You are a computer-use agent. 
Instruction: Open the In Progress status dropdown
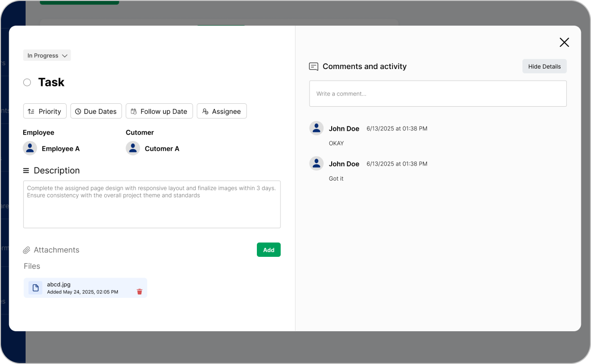coord(47,56)
